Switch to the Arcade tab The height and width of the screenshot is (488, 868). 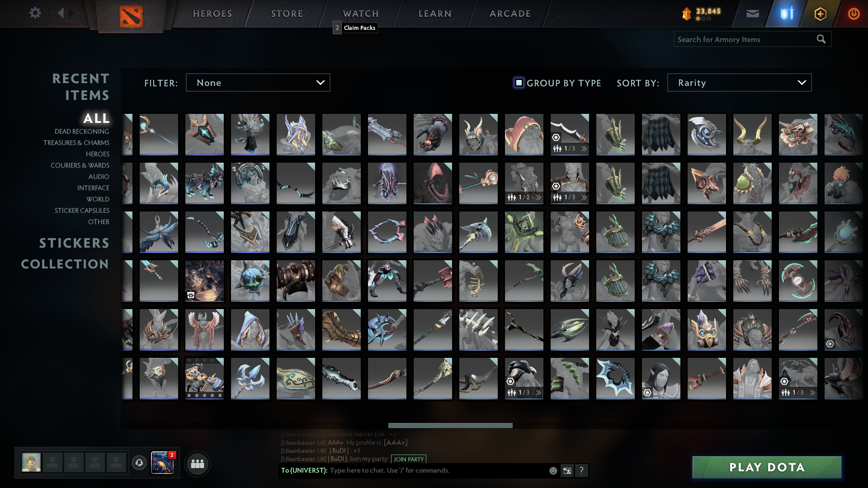[x=510, y=14]
